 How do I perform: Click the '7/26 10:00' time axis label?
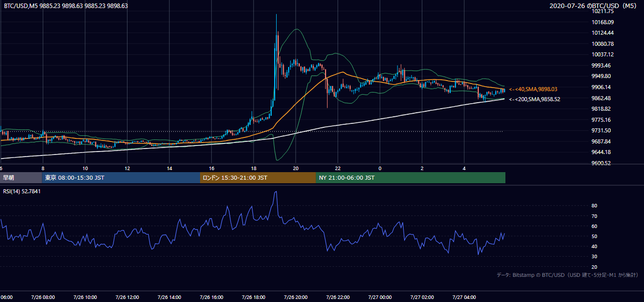pyautogui.click(x=85, y=297)
